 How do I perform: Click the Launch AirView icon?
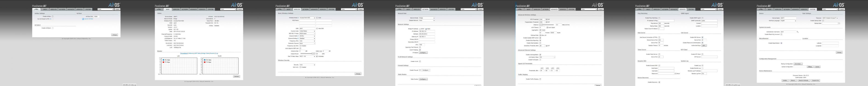(x=83, y=19)
